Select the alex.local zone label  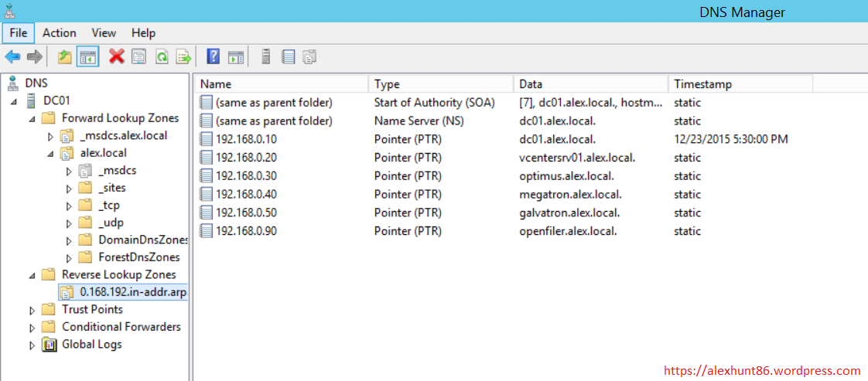point(104,153)
